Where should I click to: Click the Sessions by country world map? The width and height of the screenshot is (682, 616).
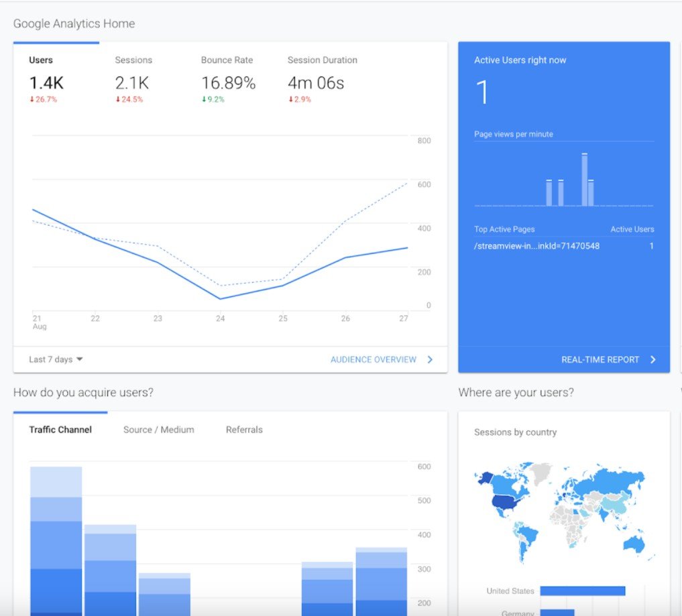click(564, 513)
